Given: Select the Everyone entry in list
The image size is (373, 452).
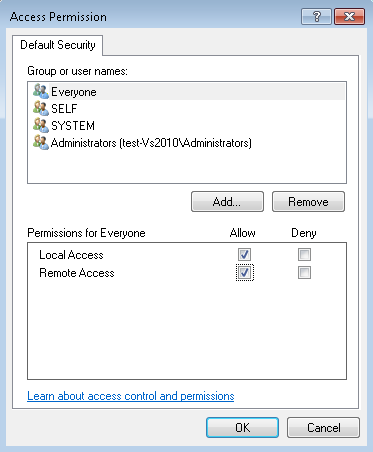Looking at the screenshot, I should click(187, 92).
